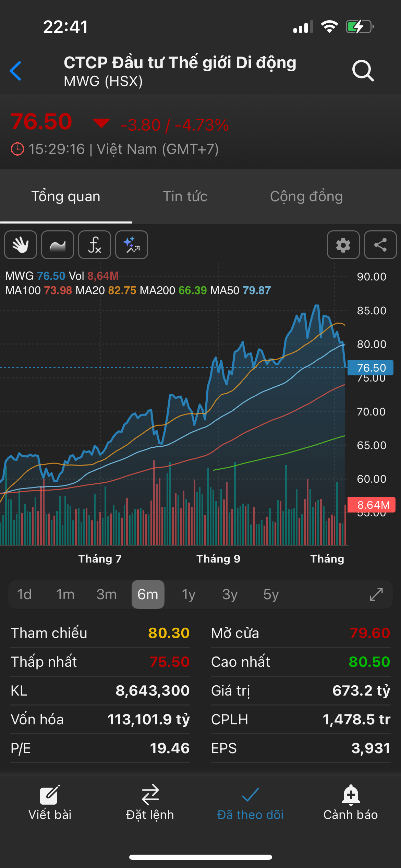Image resolution: width=401 pixels, height=868 pixels.
Task: Change chart type with area icon
Action: coord(58,245)
